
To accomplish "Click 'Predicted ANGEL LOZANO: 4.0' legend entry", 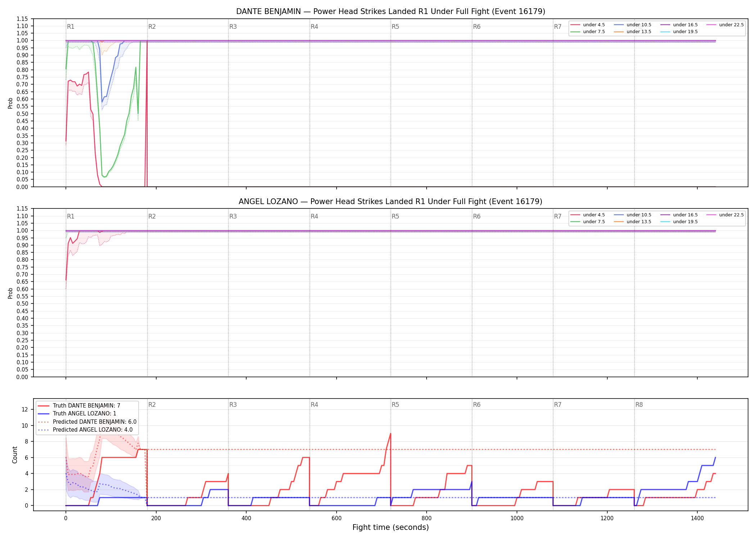I will 85,430.
